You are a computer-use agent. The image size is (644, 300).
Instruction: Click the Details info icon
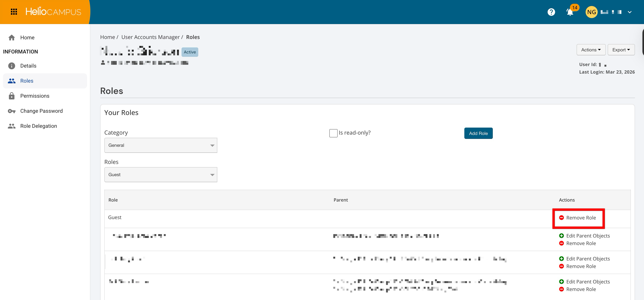(11, 66)
